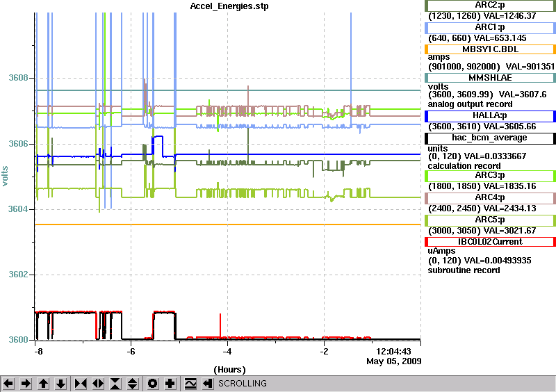Viewport: 556px width, 392px height.
Task: Select the MBSY1C.BDL legend button
Action: pos(491,49)
